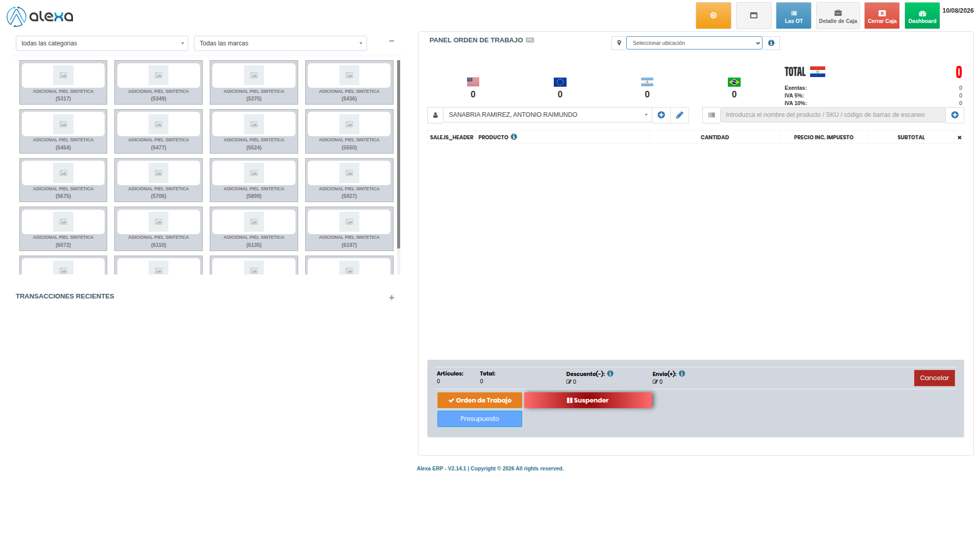
Task: Click the Alexa ERP V2.14.1 footer text
Action: (490, 468)
